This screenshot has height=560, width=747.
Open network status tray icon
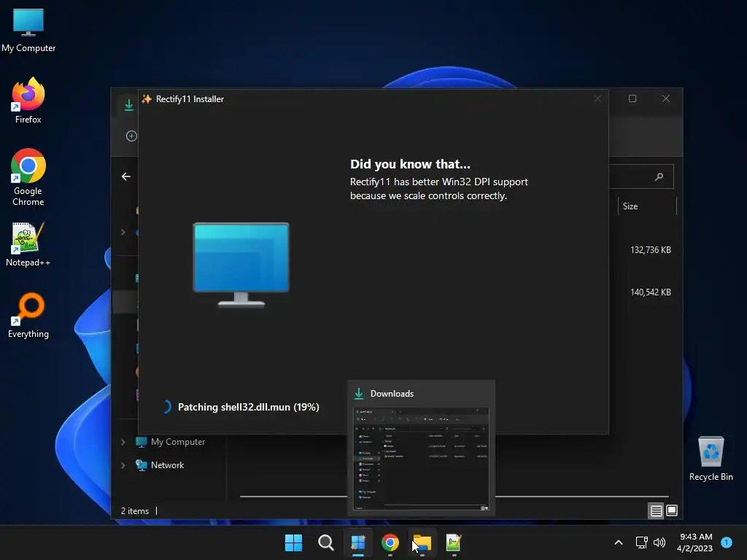click(x=641, y=542)
